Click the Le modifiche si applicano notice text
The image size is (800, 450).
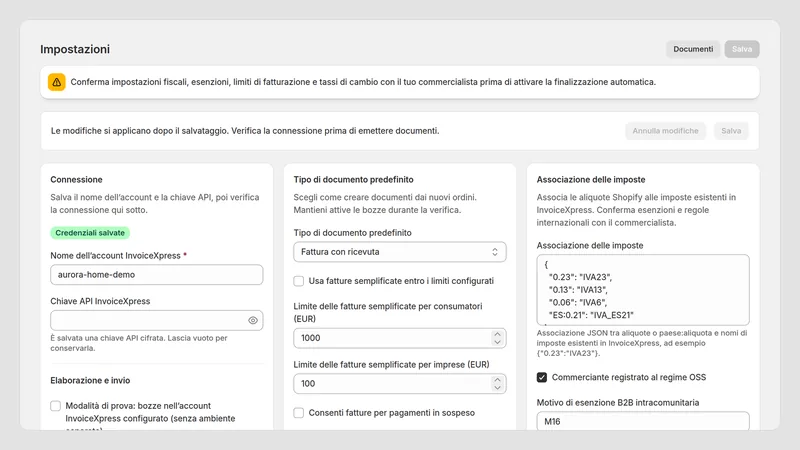(x=245, y=131)
